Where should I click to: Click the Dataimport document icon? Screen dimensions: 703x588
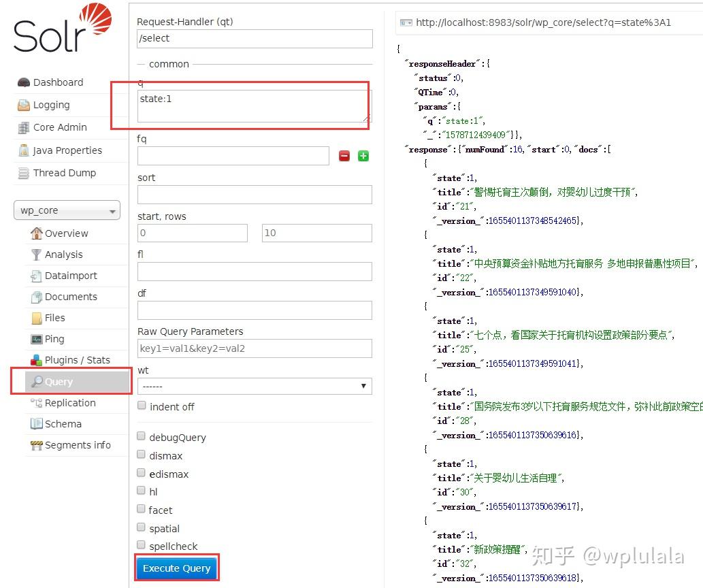(36, 276)
